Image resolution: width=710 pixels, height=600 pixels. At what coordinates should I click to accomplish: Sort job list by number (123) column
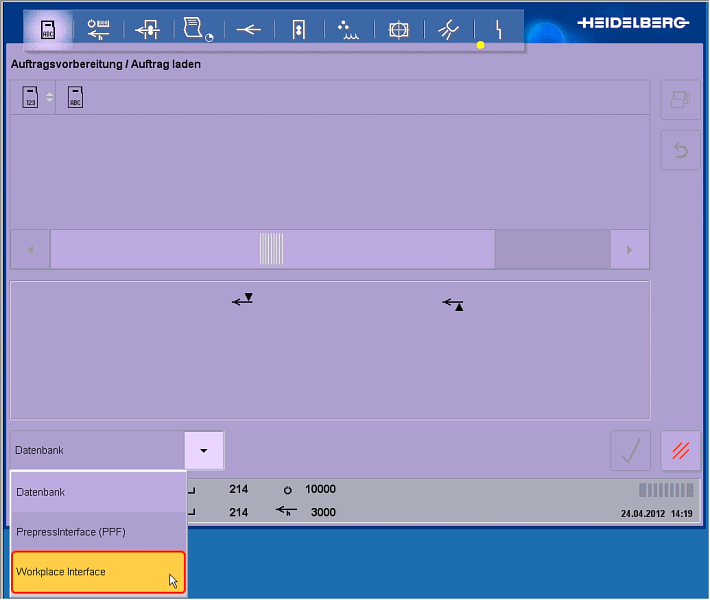point(31,98)
